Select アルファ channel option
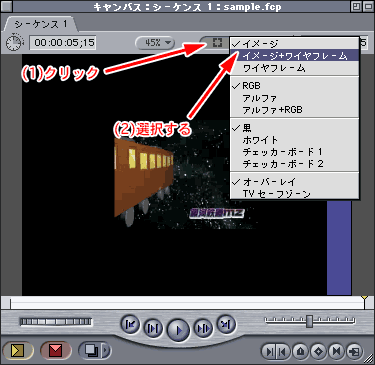 tap(294, 98)
